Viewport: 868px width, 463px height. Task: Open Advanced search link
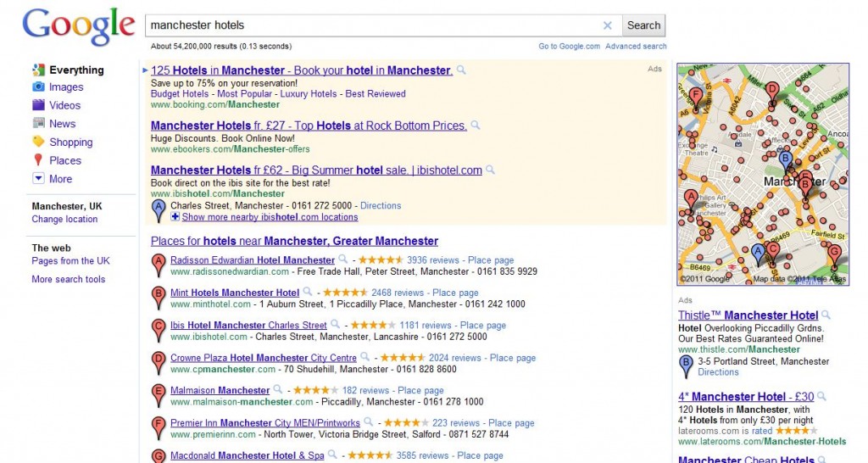point(636,47)
